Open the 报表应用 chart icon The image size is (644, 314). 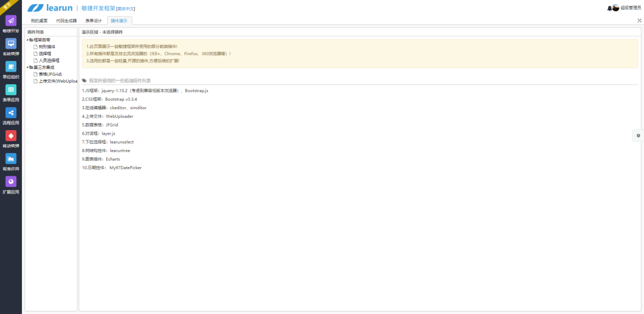11,159
